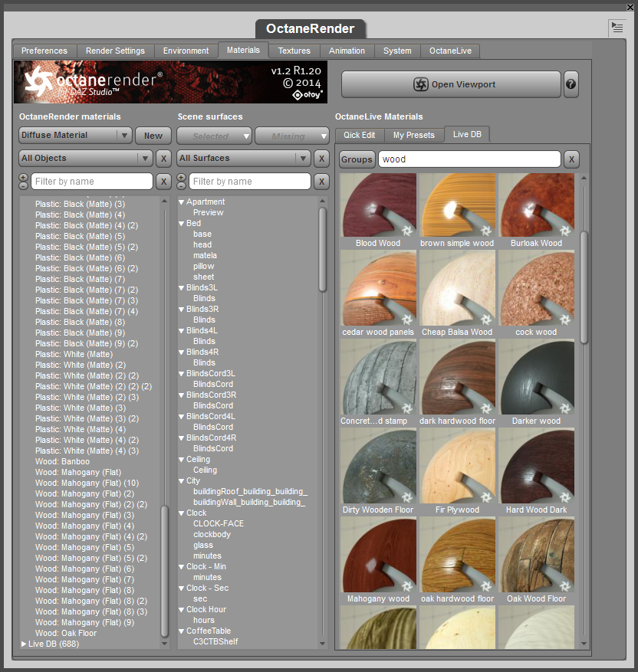Screen dimensions: 638x672
Task: Expand all materials plus icon
Action: tap(23, 177)
